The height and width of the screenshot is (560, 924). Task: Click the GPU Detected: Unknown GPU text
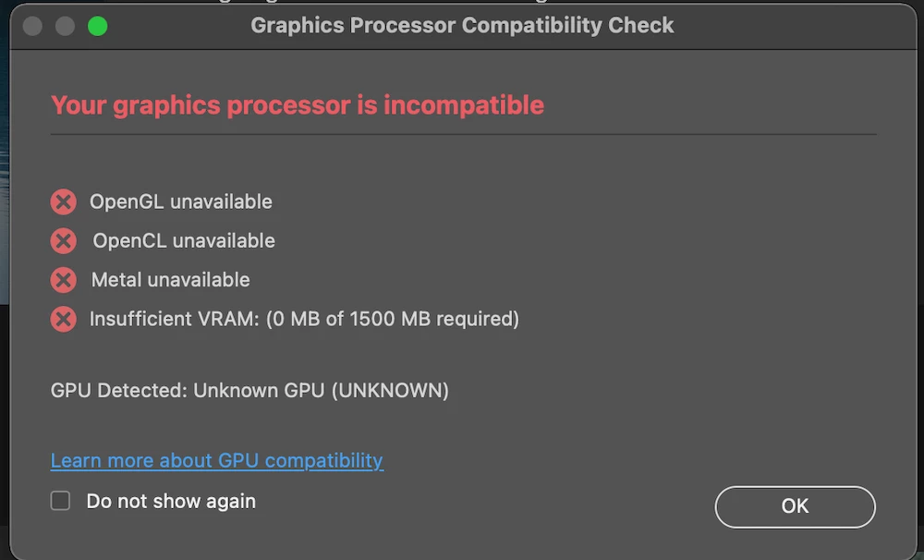[249, 391]
